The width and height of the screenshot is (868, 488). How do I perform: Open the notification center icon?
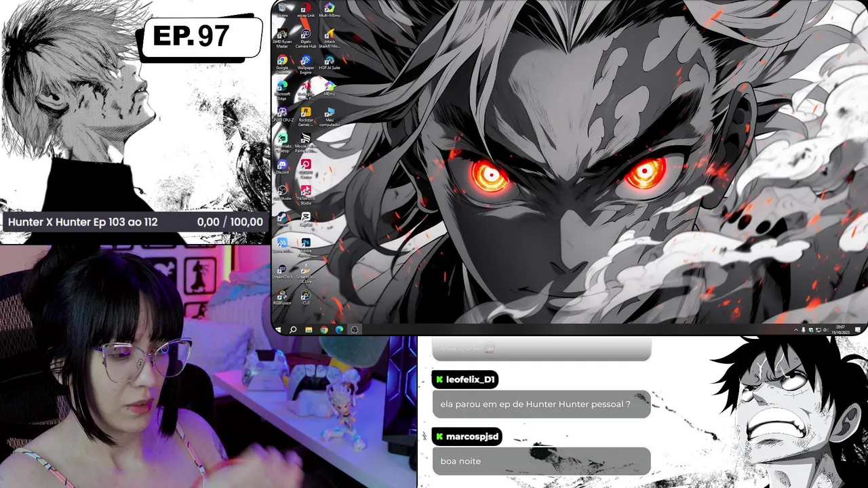click(858, 330)
